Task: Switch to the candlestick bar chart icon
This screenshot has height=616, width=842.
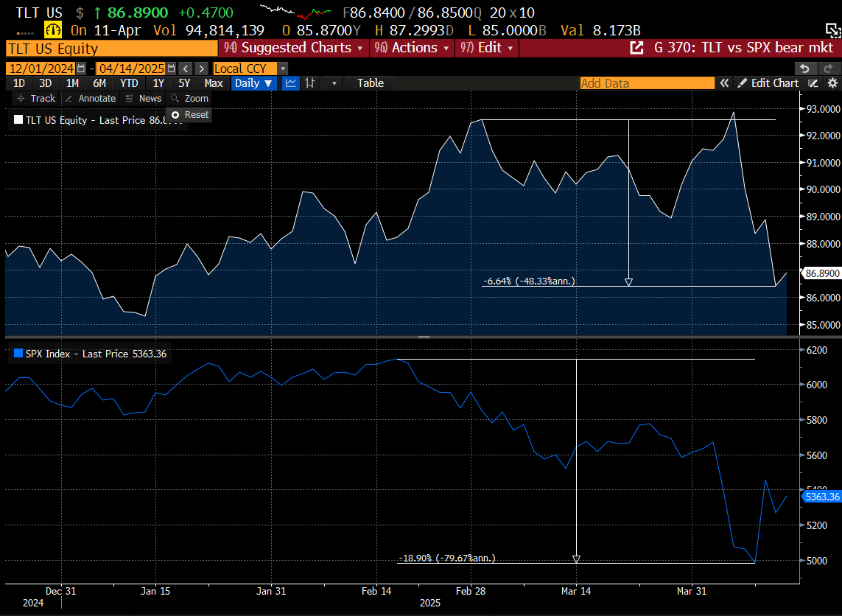Action: [310, 83]
